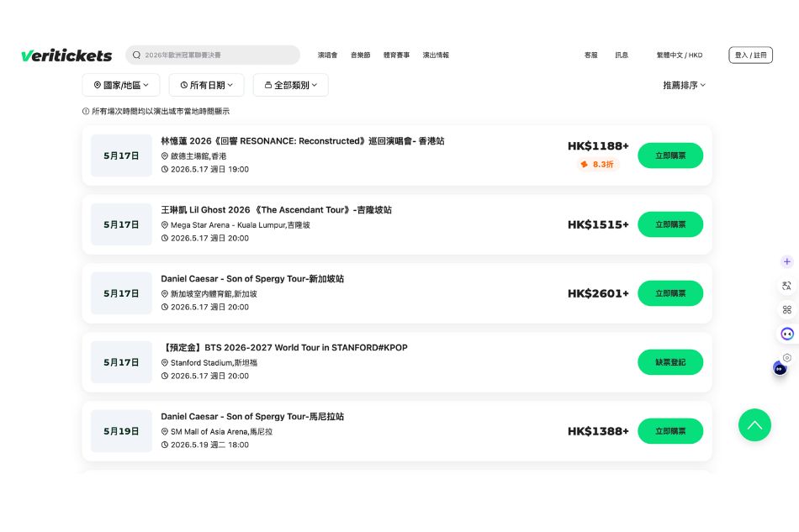This screenshot has height=532, width=799.
Task: Open 訊息 messages
Action: [x=622, y=55]
